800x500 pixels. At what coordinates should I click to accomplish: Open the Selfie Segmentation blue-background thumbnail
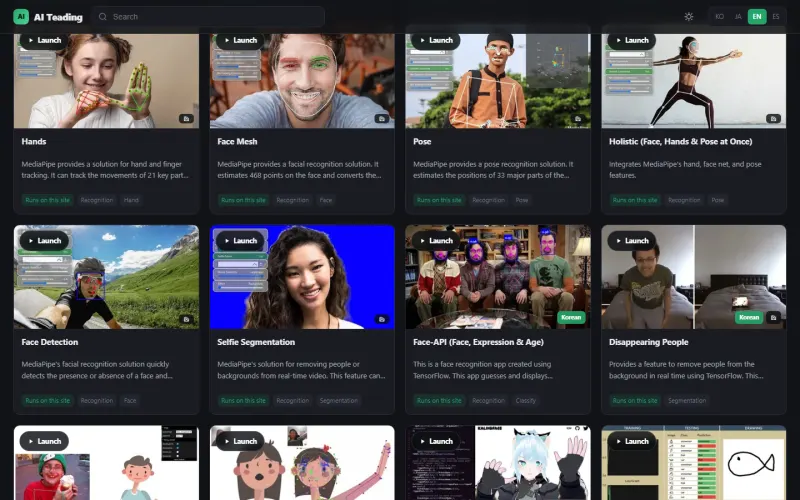302,277
